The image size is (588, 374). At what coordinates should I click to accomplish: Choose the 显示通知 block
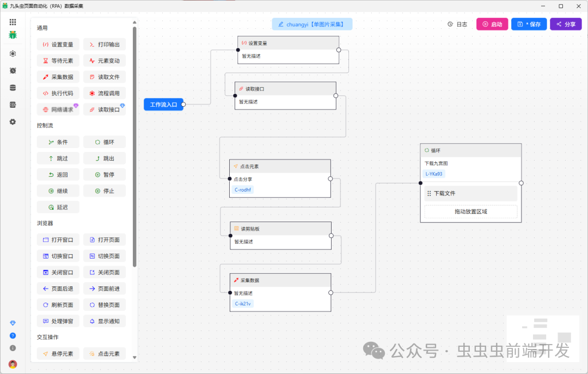pos(105,321)
